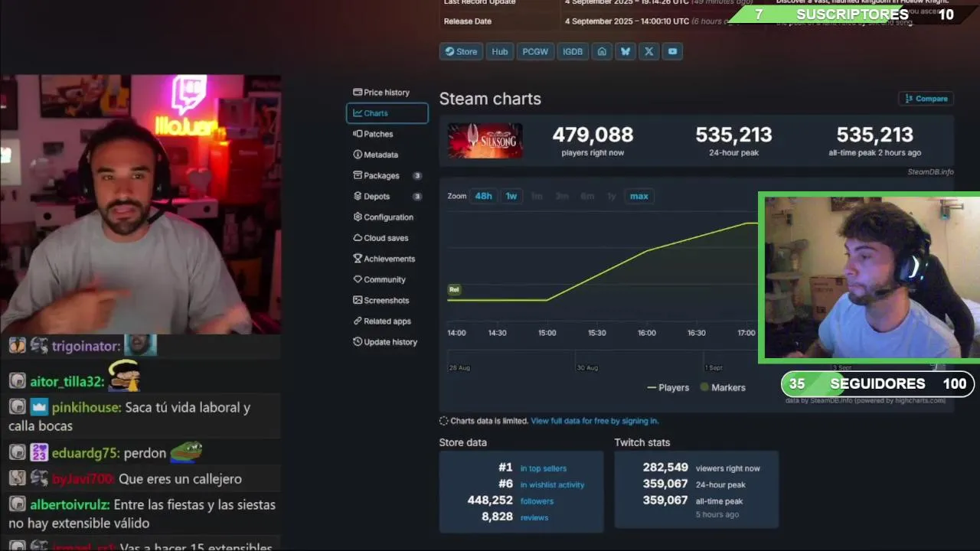Click username aitor_tilla32 in chat
Screen dimensions: 980x551
[x=66, y=382]
